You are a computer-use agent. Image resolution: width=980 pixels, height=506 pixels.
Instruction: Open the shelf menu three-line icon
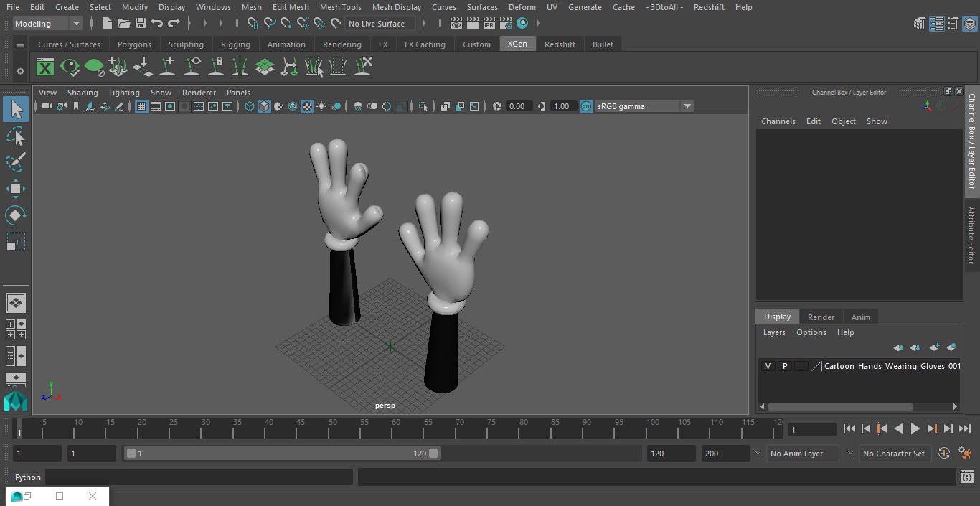[20, 45]
